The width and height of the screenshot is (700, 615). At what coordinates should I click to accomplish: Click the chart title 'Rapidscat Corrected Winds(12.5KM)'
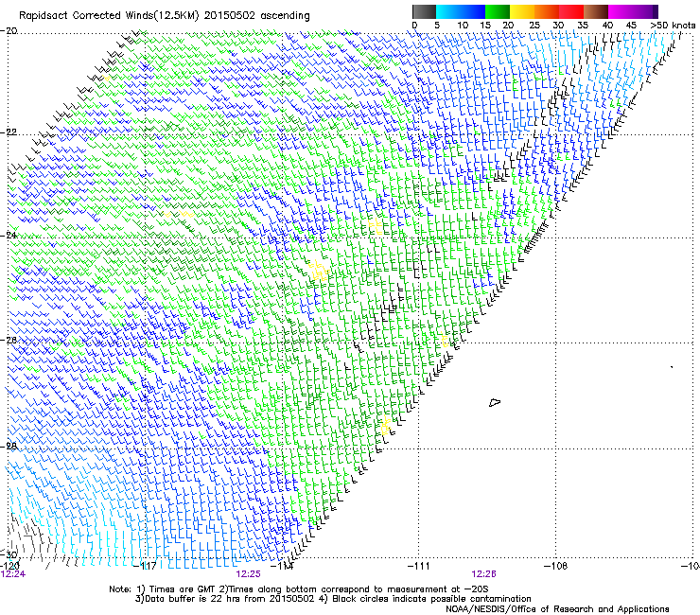[x=109, y=16]
